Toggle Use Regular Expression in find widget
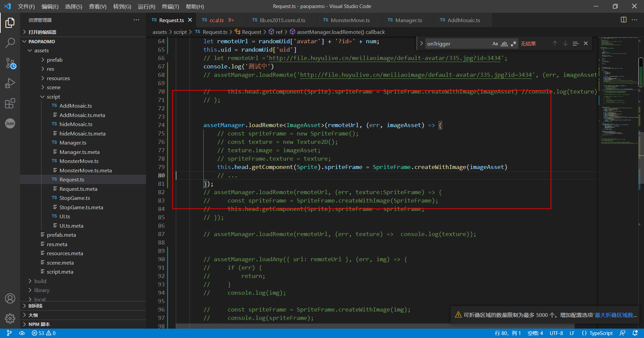644x338 pixels. [x=514, y=44]
